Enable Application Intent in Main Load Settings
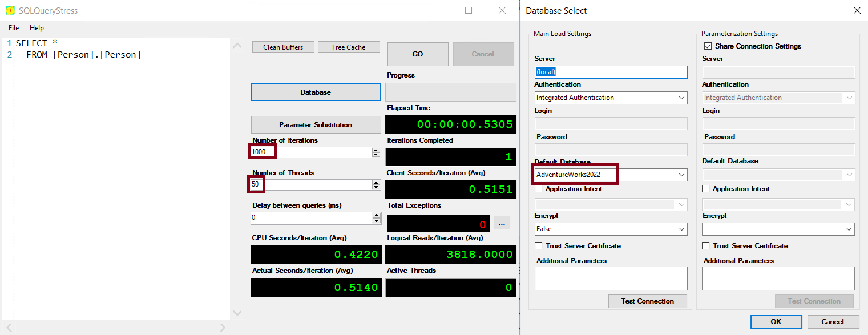868x335 pixels. click(538, 189)
